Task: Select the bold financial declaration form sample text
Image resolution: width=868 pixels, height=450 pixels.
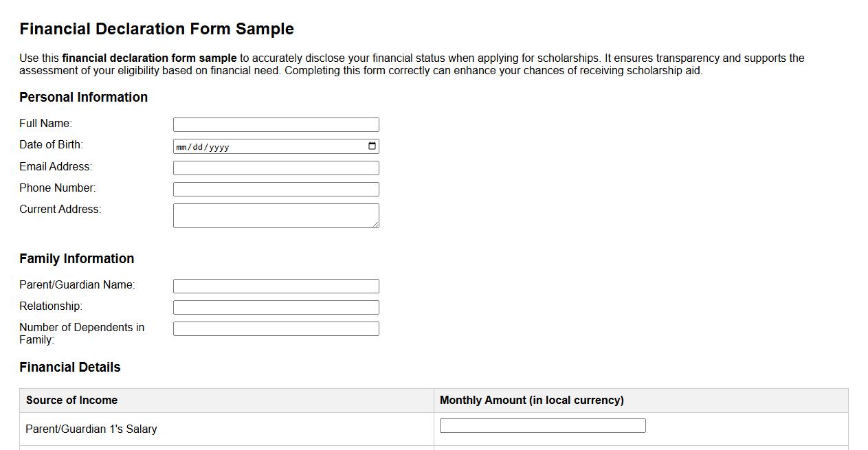Action: pos(148,58)
